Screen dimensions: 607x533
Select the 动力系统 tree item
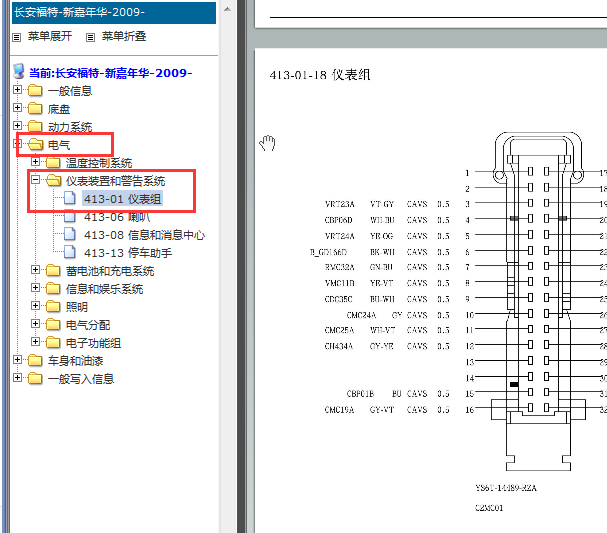pyautogui.click(x=70, y=127)
